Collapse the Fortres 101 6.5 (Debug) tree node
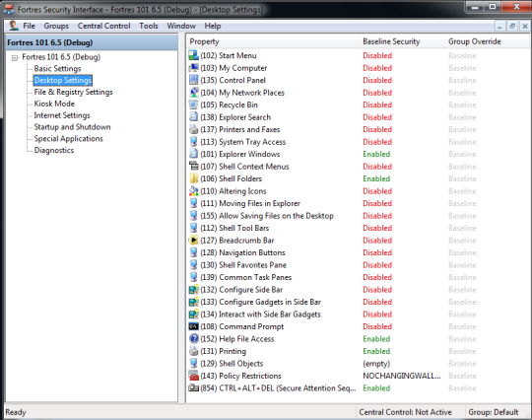 tap(15, 58)
